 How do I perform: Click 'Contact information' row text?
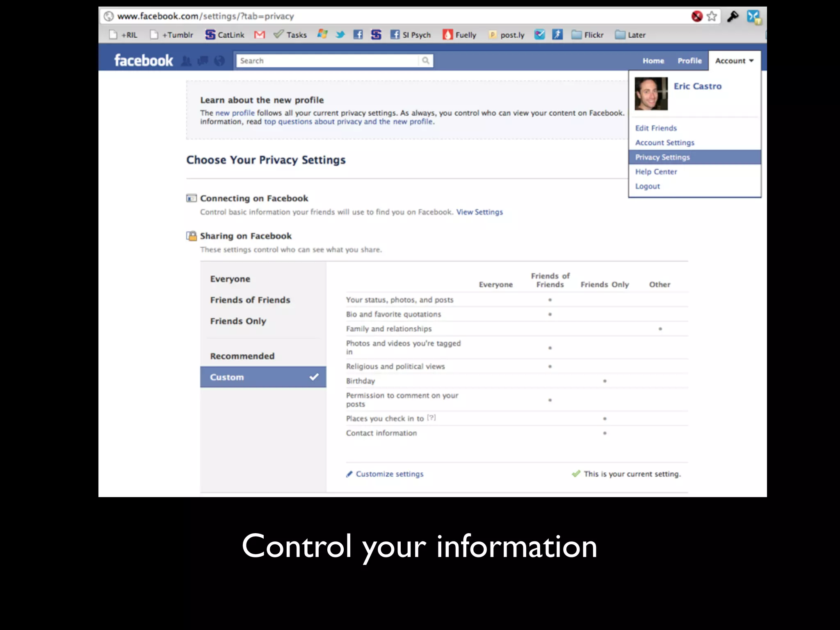tap(381, 433)
